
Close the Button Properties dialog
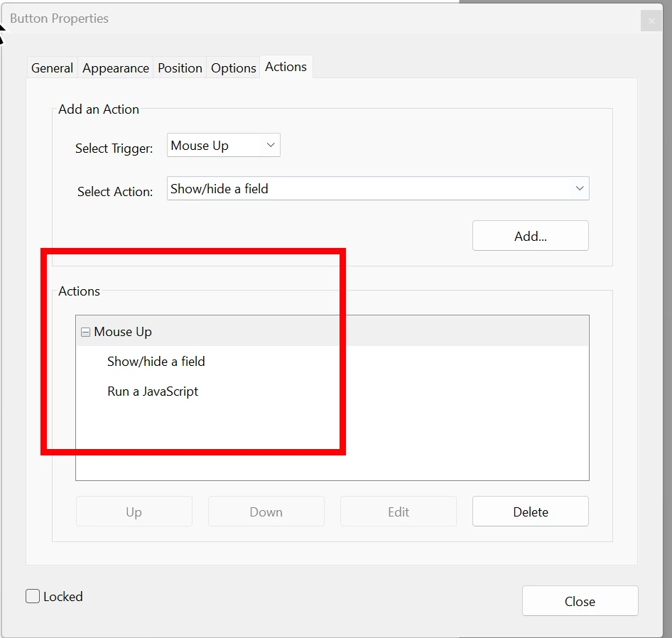580,601
